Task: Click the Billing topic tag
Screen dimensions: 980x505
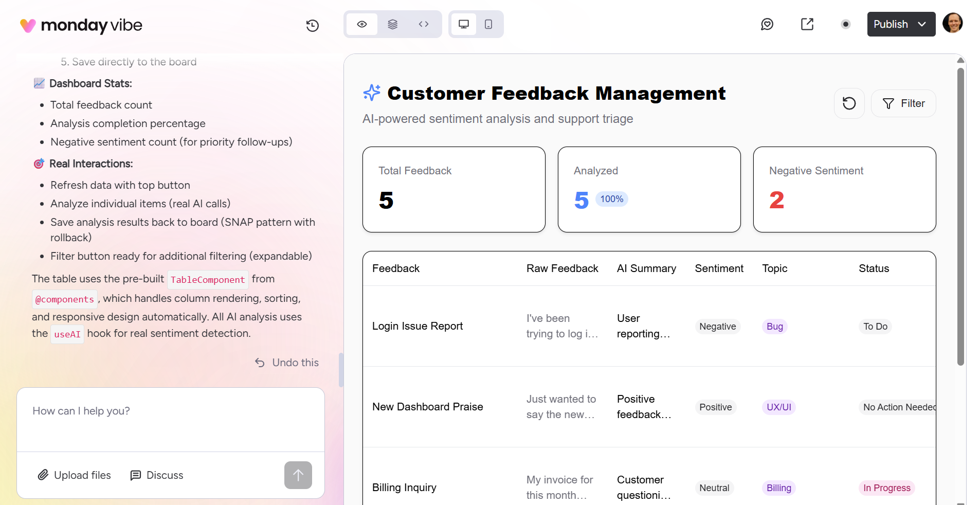Action: tap(779, 488)
